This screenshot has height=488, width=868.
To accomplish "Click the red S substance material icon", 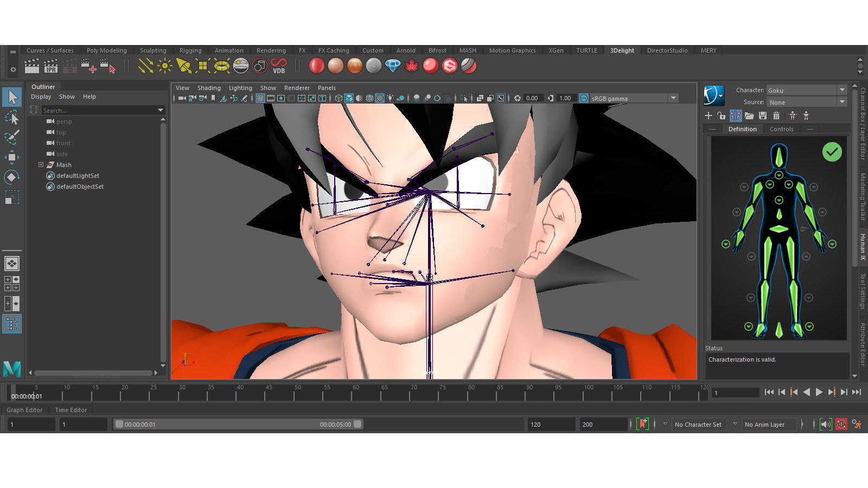I will coord(450,66).
